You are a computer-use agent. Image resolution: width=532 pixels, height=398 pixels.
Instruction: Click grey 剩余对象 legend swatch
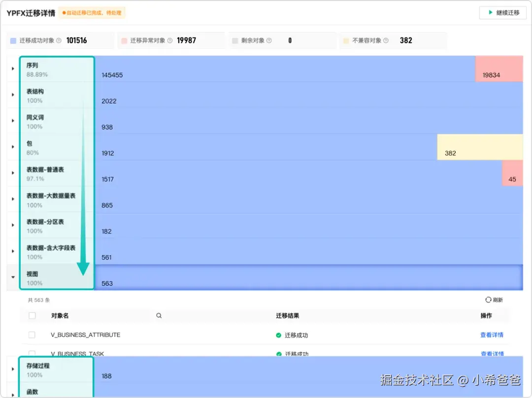235,41
